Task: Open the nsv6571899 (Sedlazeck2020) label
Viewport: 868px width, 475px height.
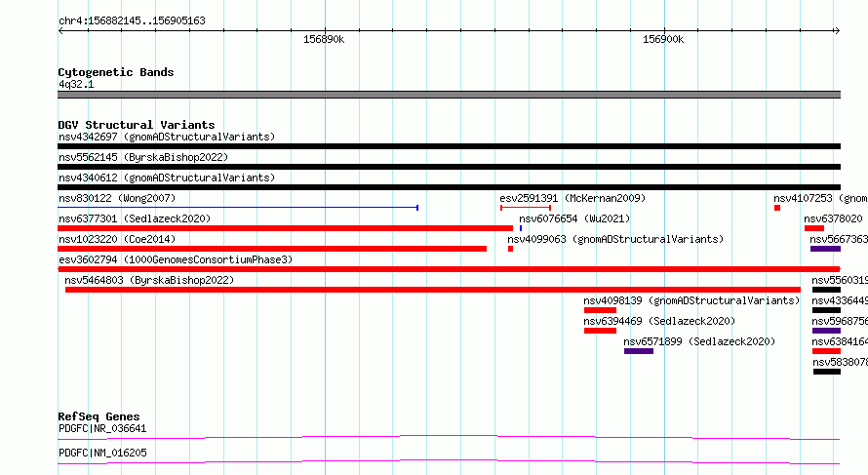Action: (x=699, y=341)
